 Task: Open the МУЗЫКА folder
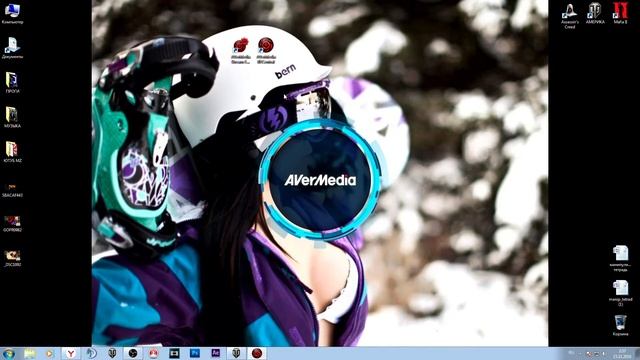tap(12, 117)
